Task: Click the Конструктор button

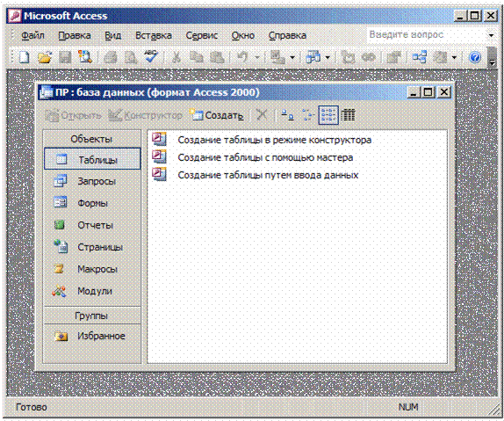Action: tap(145, 115)
